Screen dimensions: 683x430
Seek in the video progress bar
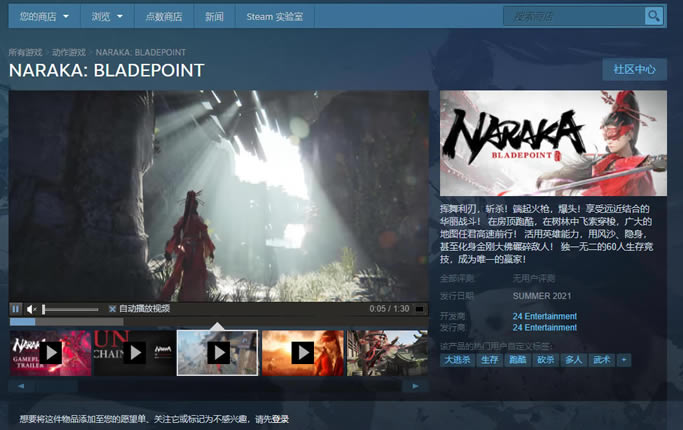pos(219,322)
